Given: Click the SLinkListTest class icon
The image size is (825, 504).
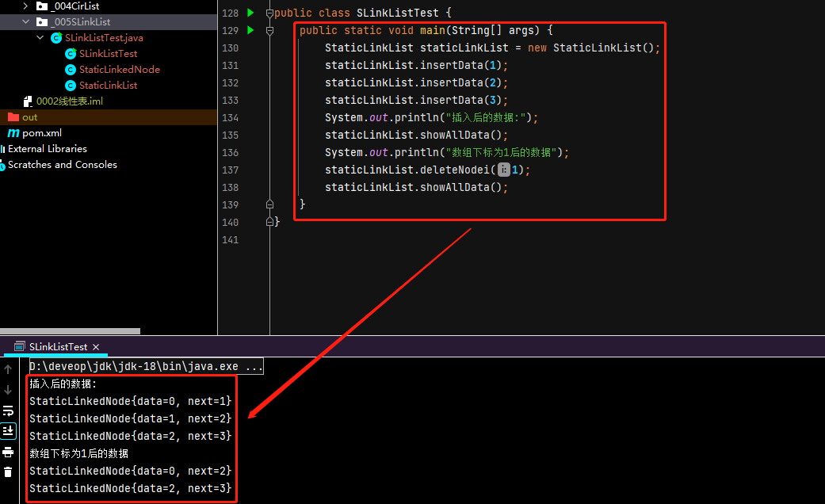Looking at the screenshot, I should tap(71, 54).
